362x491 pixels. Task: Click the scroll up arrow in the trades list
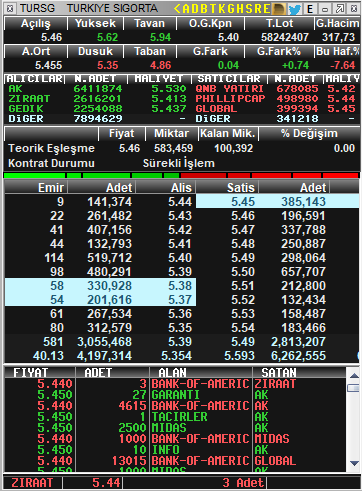click(x=354, y=376)
